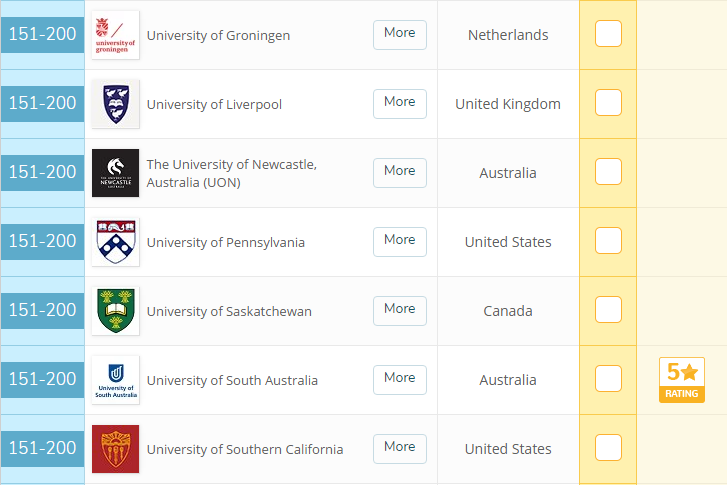
Task: Click the University of Liverpool crest logo
Action: pyautogui.click(x=115, y=104)
